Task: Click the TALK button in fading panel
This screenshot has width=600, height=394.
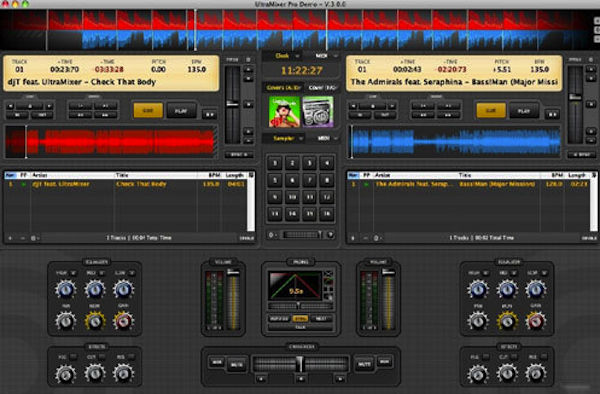Action: 300,327
